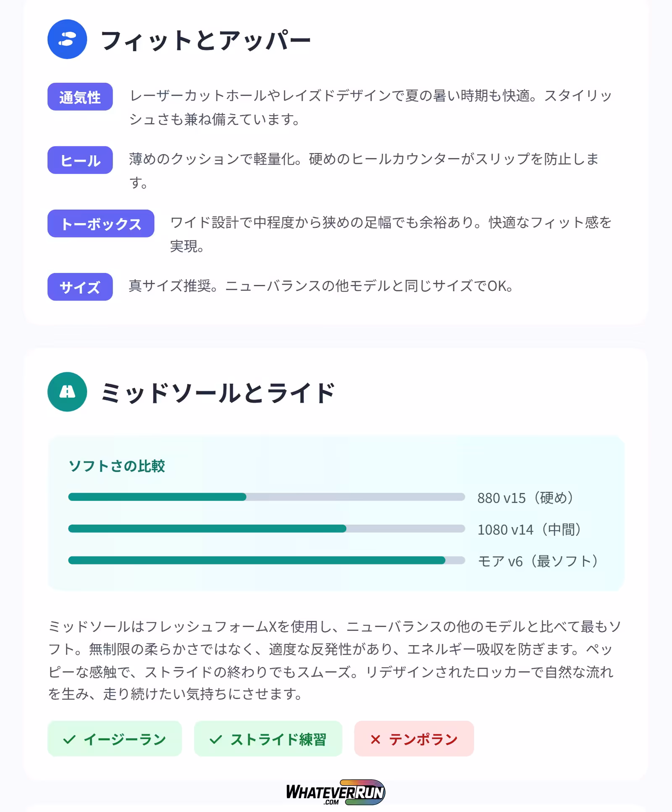Screen dimensions: 672x812
Task: Click the blue footprints icon beside フィットとアッパー
Action: pyautogui.click(x=67, y=39)
